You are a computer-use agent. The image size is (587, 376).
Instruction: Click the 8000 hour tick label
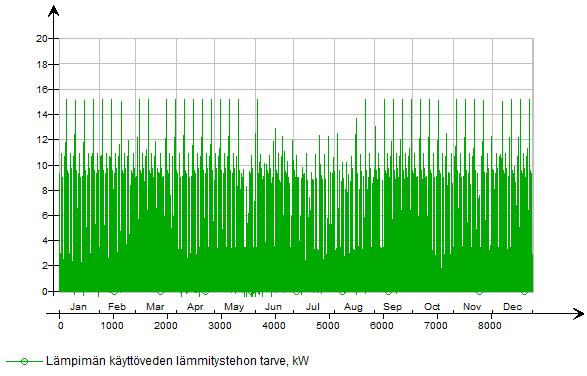click(x=490, y=326)
